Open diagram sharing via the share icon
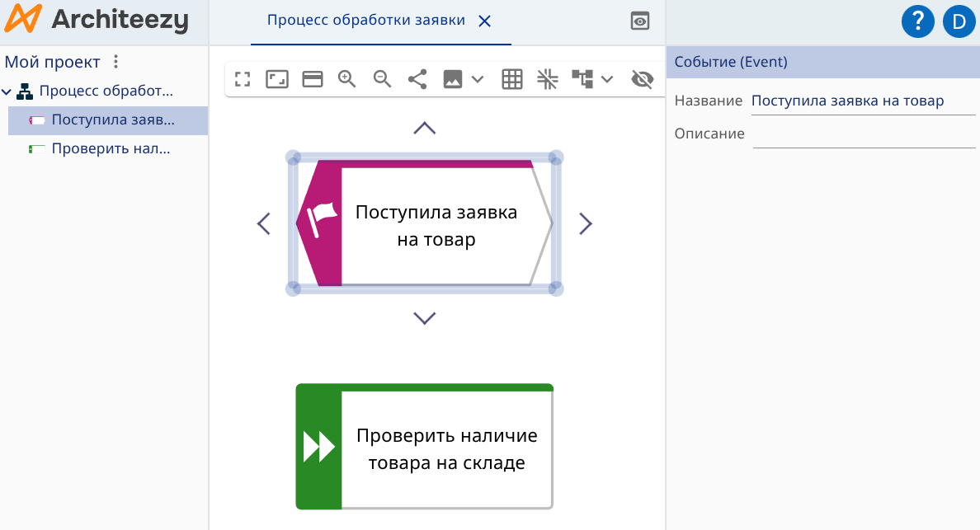 [x=417, y=79]
